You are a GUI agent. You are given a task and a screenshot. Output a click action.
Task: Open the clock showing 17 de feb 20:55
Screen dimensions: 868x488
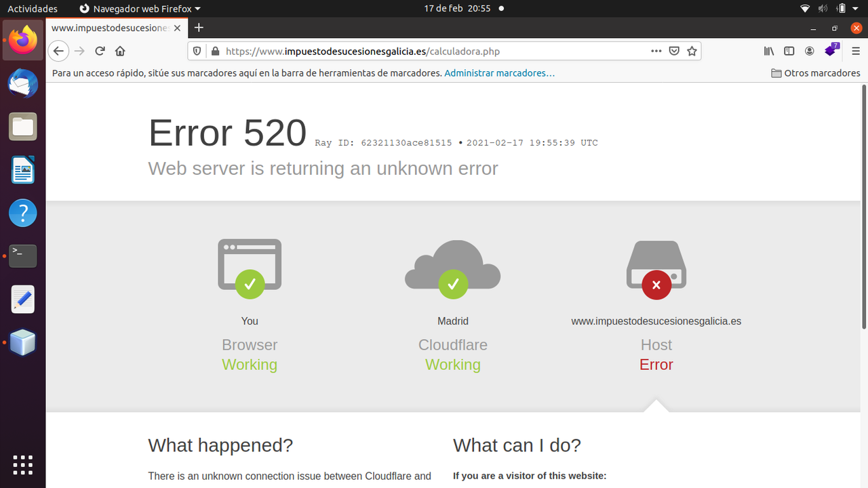click(457, 9)
